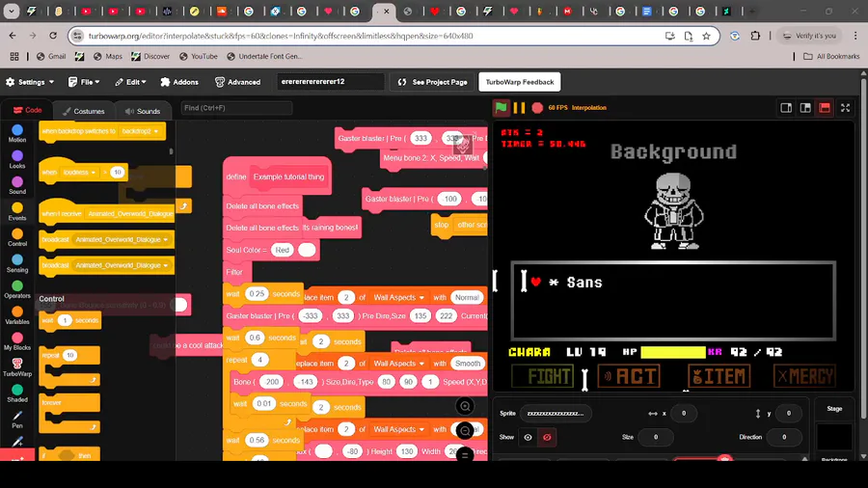This screenshot has width=868, height=488.
Task: Click the Find (Ctrl+F) search field
Action: pos(236,108)
